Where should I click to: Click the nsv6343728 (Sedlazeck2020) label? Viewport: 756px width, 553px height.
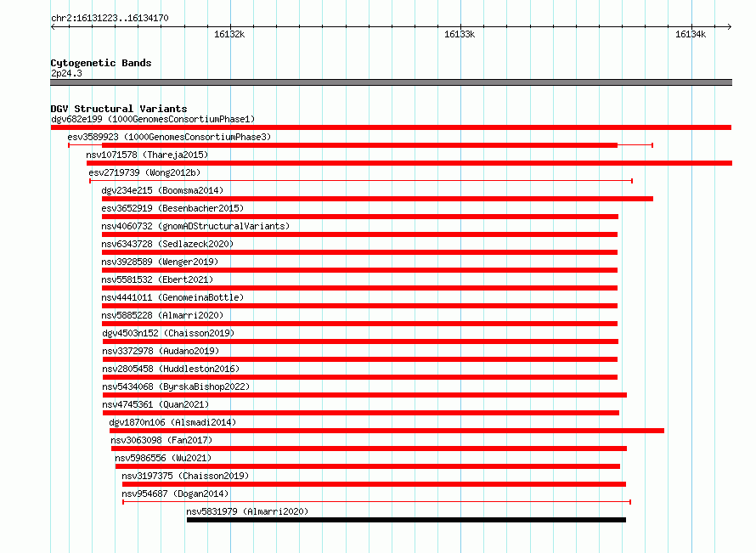167,244
